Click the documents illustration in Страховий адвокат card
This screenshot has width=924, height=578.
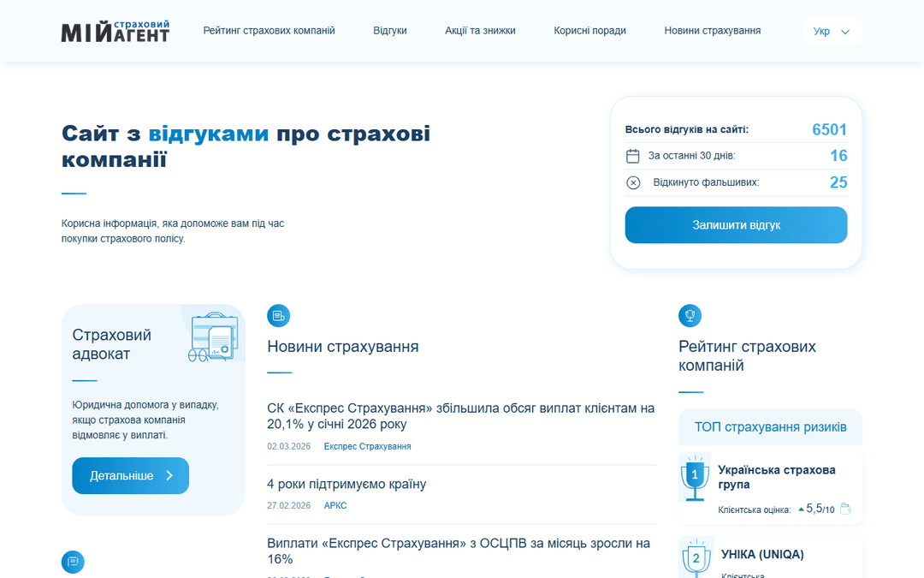tap(213, 337)
